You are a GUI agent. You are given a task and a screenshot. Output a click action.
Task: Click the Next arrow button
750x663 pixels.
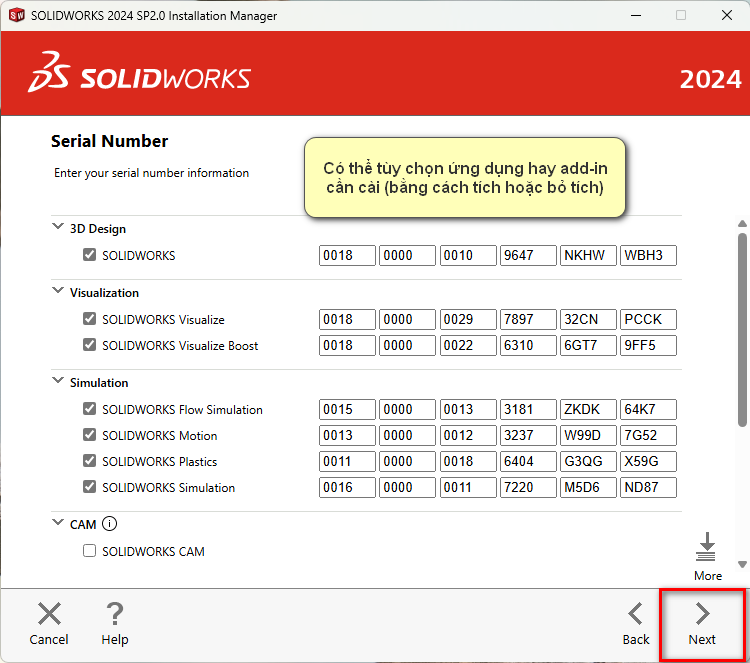pos(702,624)
